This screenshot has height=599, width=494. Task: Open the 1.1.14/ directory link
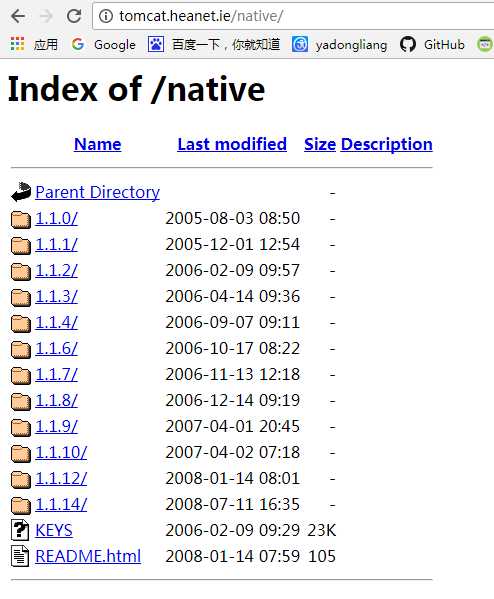pyautogui.click(x=61, y=504)
